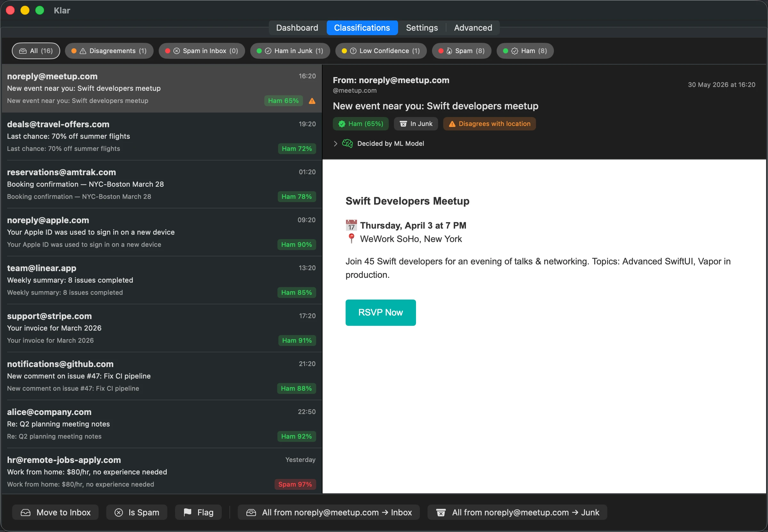
Task: Click the Swift Developers Meetup heading
Action: click(x=407, y=201)
